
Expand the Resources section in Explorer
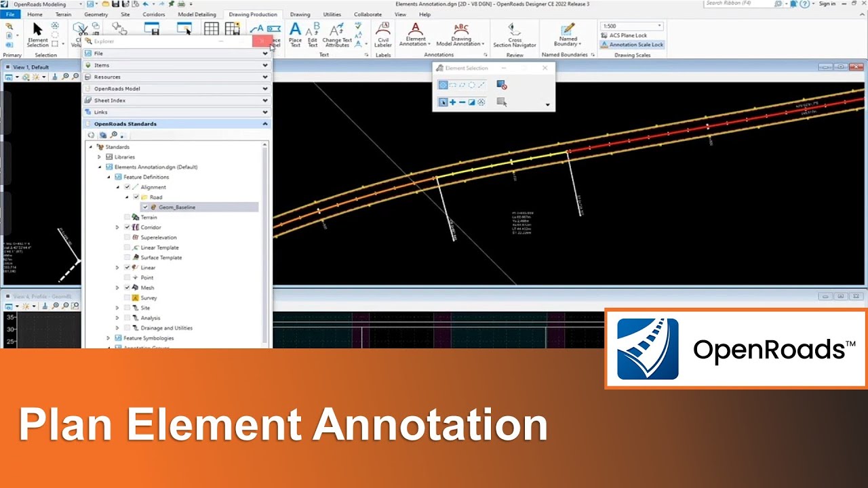pos(176,77)
